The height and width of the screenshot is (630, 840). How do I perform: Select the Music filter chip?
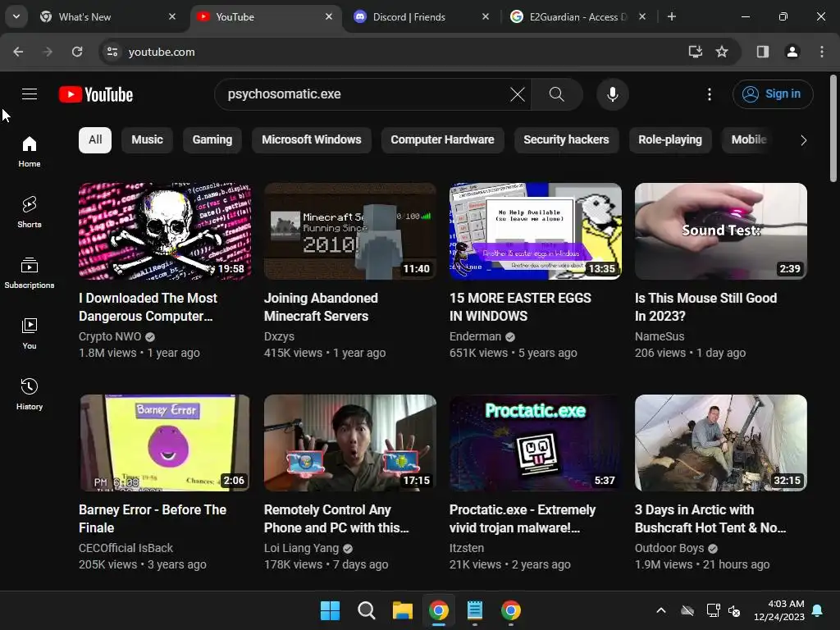tap(147, 139)
